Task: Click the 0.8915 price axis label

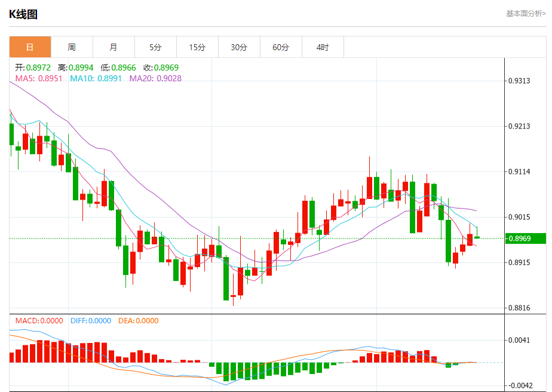Action: coord(519,263)
